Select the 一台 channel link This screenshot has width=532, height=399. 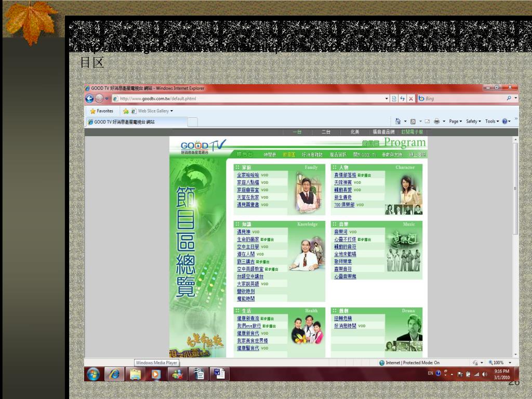point(297,132)
